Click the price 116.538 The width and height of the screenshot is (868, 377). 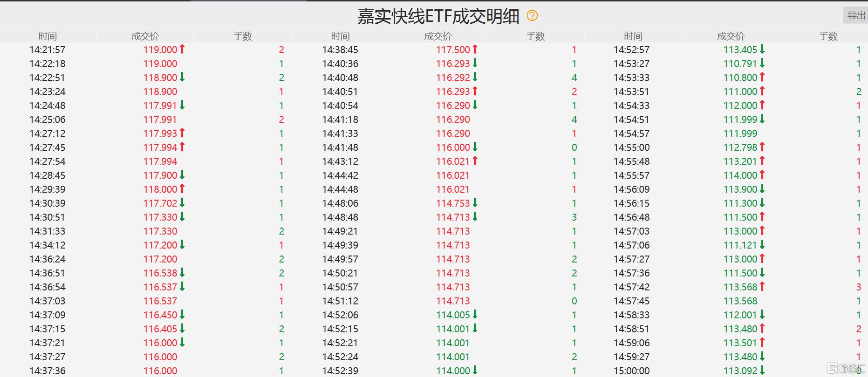coord(160,273)
